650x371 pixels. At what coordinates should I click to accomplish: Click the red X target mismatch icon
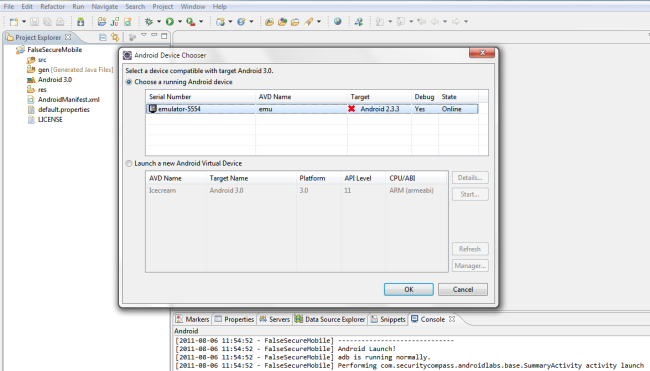point(352,109)
